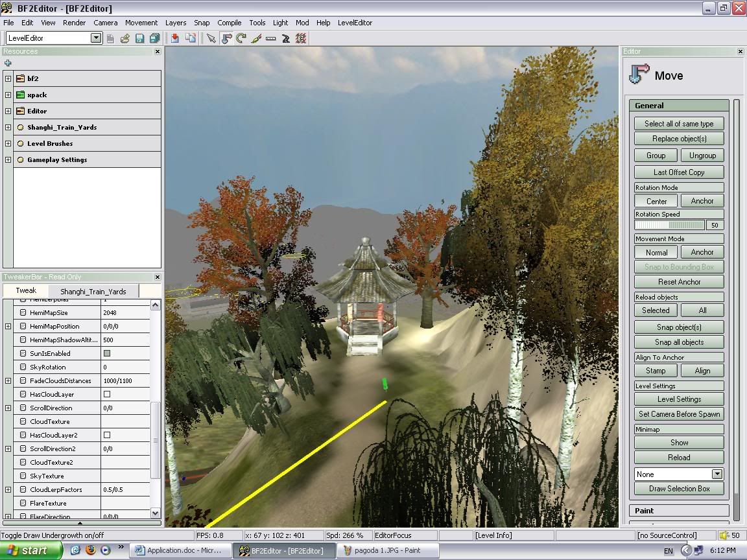The height and width of the screenshot is (560, 747).
Task: Open the LevelEditor dropdown
Action: pyautogui.click(x=96, y=38)
